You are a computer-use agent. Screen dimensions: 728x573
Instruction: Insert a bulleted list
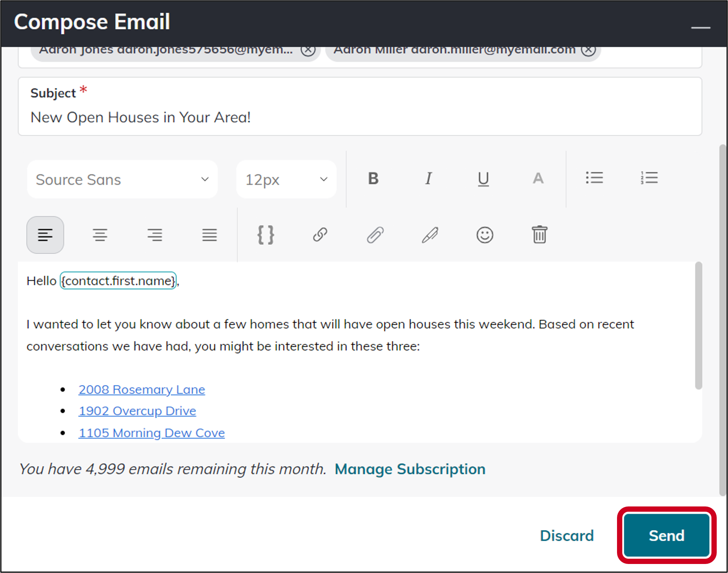coord(594,178)
